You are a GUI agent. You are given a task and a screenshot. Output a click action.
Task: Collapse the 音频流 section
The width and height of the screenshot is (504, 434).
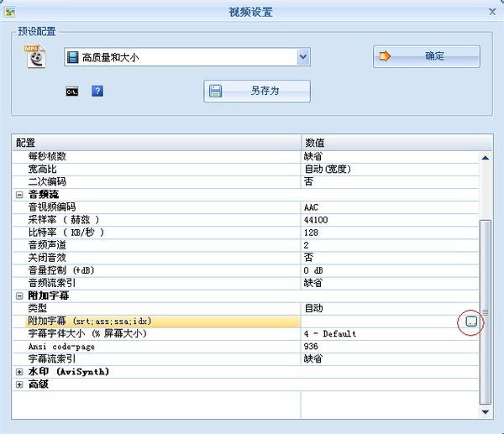[19, 195]
